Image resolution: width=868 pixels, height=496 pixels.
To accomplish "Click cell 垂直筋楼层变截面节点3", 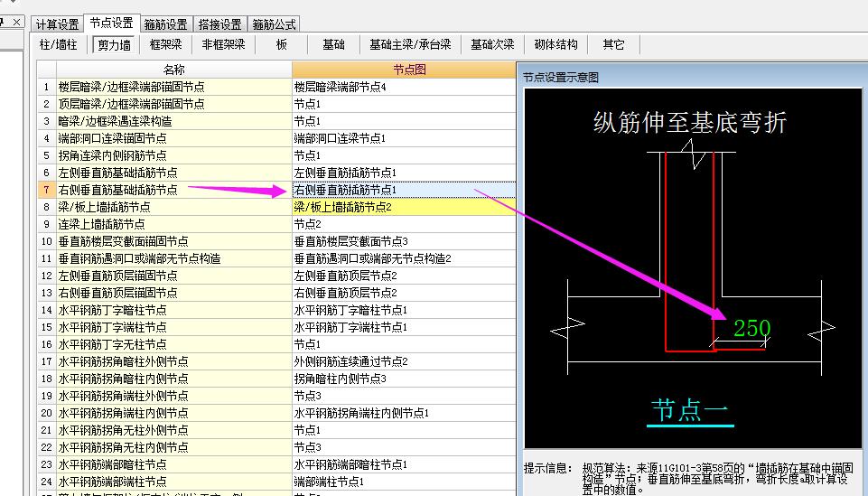I will [x=404, y=241].
